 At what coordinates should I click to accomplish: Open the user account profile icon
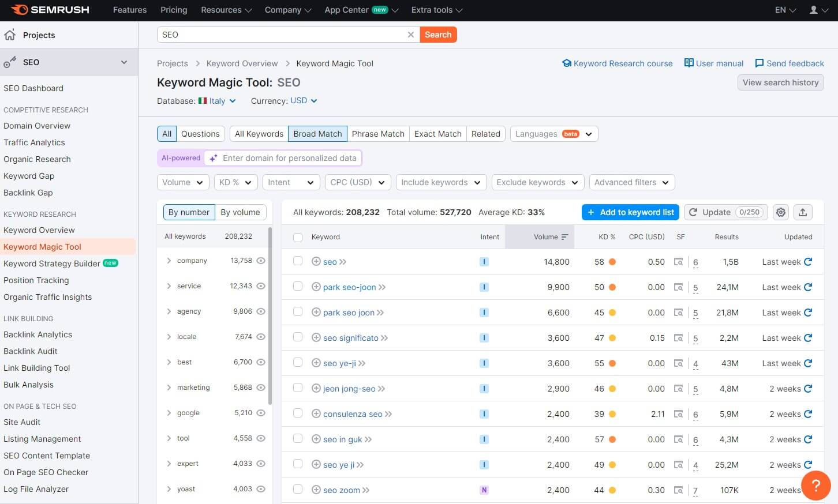814,10
